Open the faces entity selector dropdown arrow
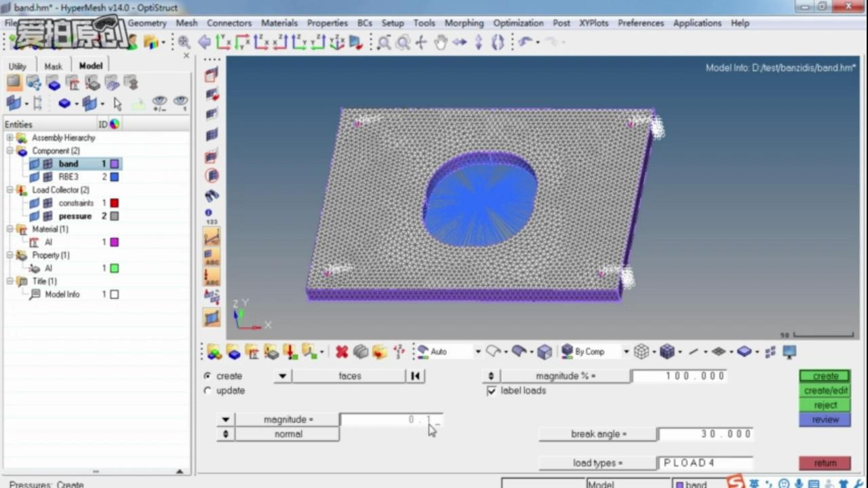This screenshot has width=868, height=488. tap(283, 376)
